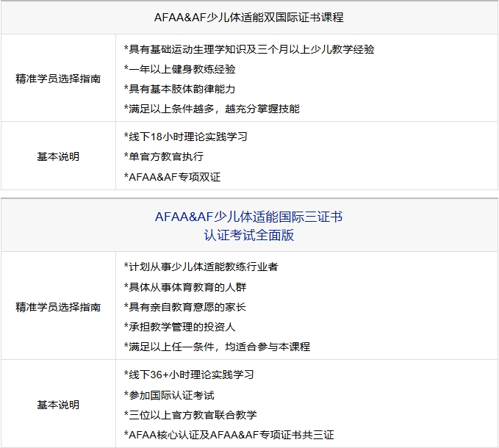Click the 满足以上条件越多 line
The height and width of the screenshot is (448, 499).
[212, 109]
